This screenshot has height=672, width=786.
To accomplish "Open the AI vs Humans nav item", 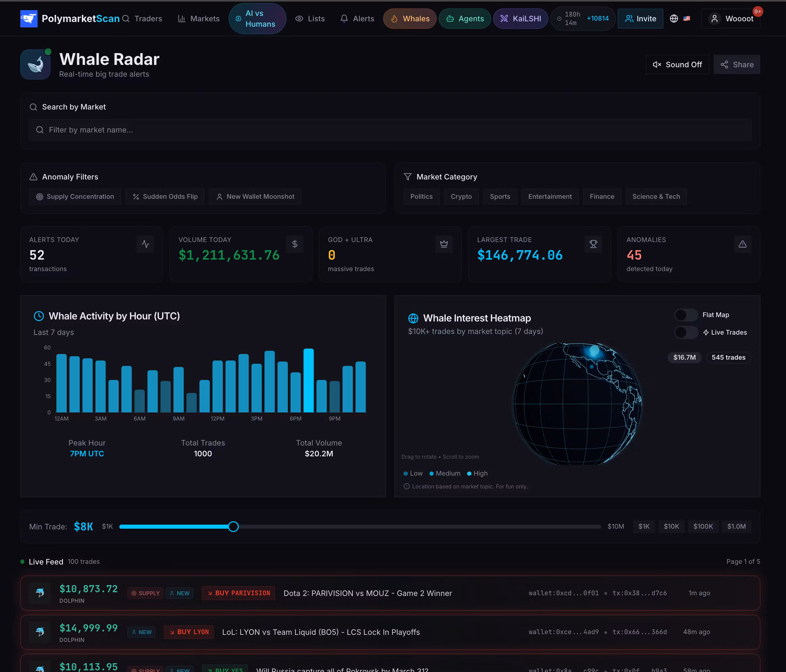I will coord(257,19).
